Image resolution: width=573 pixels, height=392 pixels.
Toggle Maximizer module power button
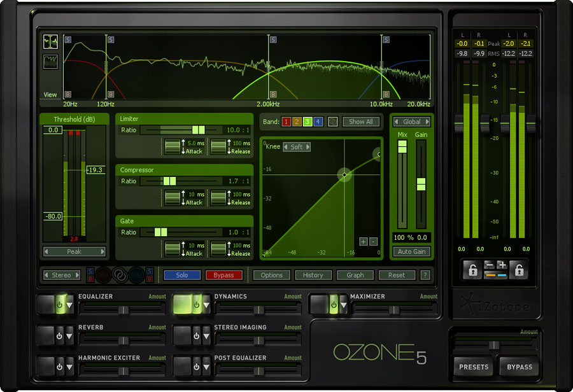[333, 305]
